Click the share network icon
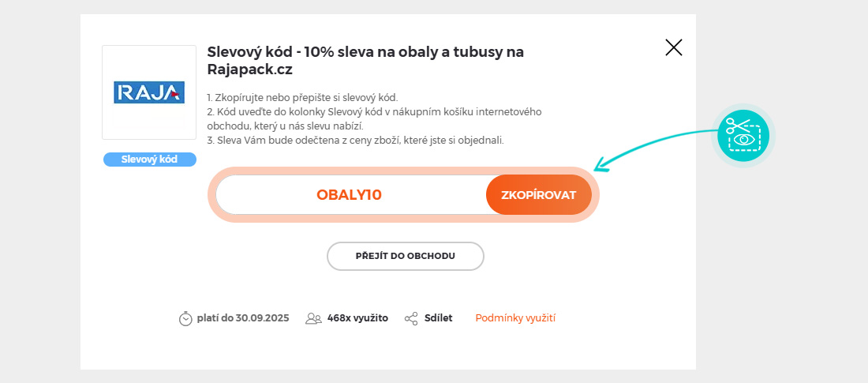The image size is (868, 383). coord(411,318)
